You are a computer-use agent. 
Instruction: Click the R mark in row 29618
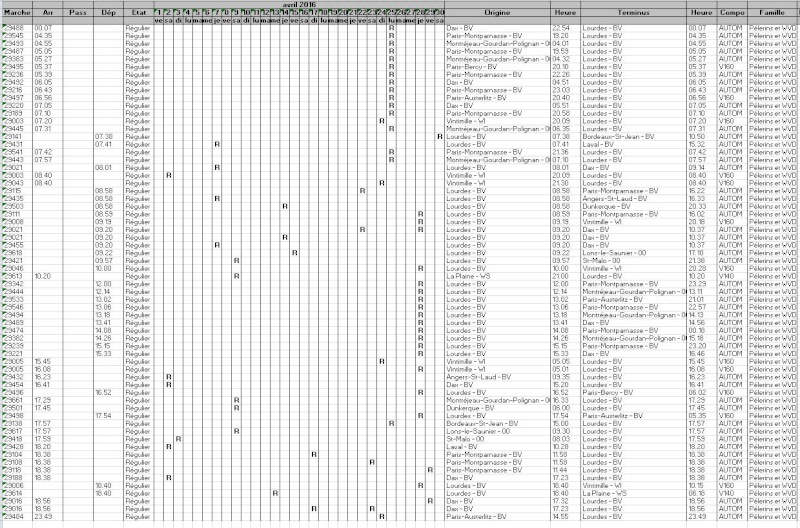tap(294, 253)
